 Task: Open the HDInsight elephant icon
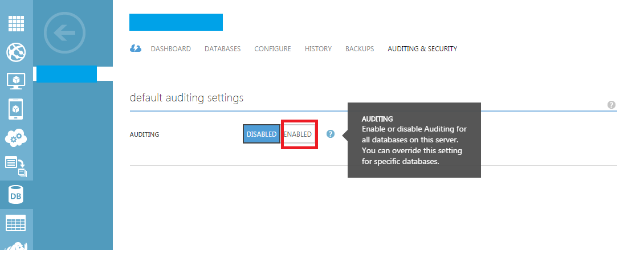(x=16, y=246)
